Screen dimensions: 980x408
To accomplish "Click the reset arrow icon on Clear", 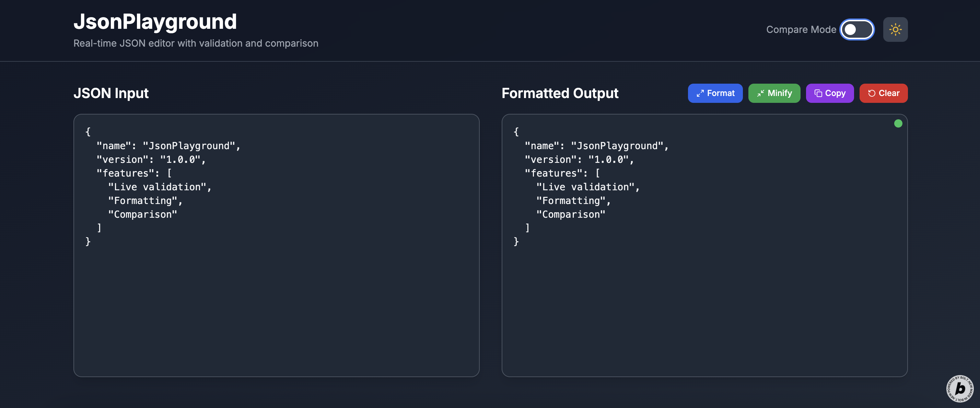I will (872, 94).
